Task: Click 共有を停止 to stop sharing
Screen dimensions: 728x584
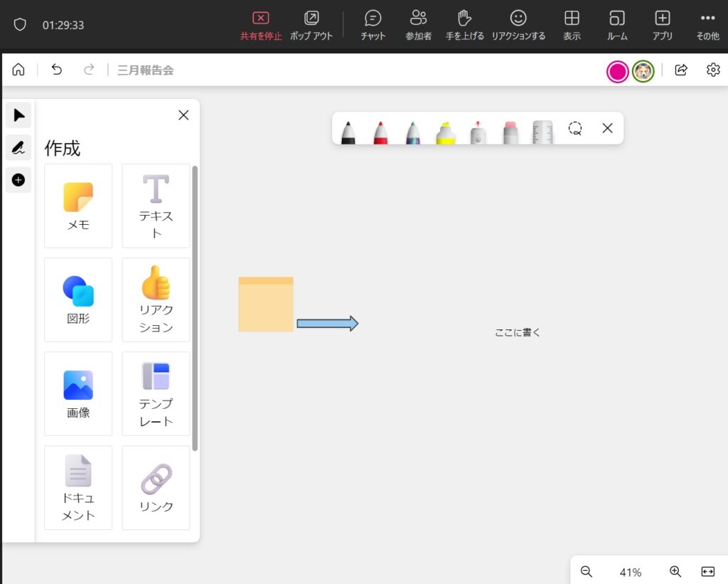Action: pos(261,26)
